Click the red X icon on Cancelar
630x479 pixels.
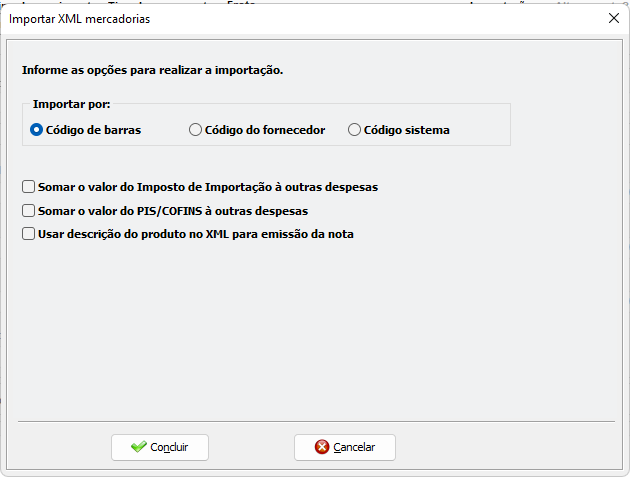322,447
